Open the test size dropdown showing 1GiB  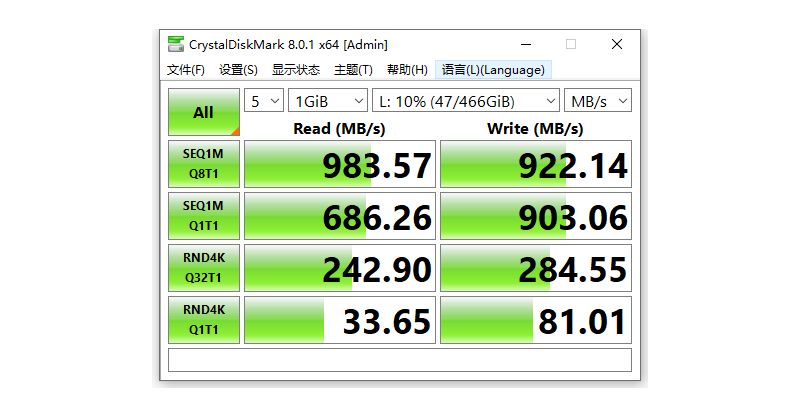[328, 101]
